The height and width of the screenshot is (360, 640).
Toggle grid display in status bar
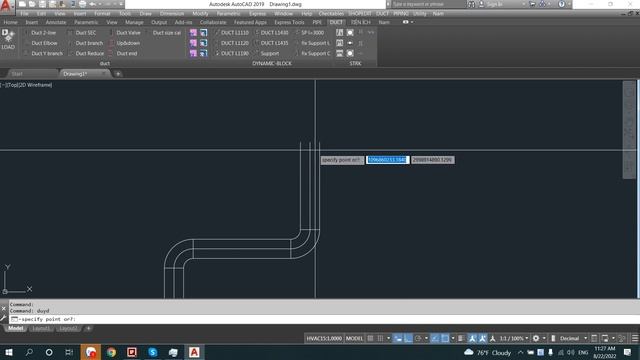click(x=371, y=338)
